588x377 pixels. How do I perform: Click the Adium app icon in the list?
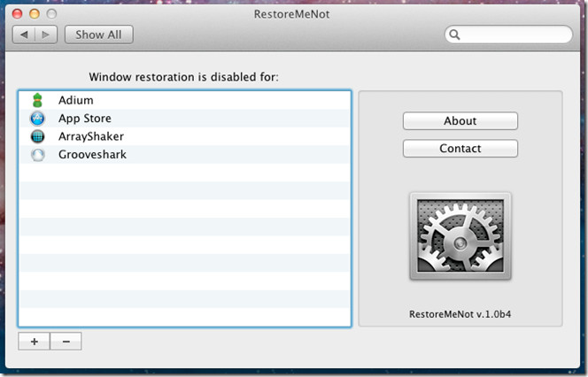37,100
